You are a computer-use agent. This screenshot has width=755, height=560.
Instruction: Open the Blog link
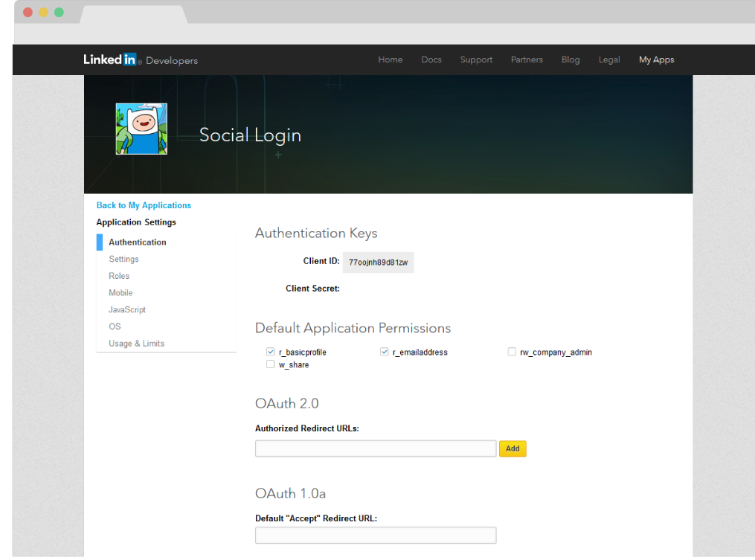click(571, 59)
